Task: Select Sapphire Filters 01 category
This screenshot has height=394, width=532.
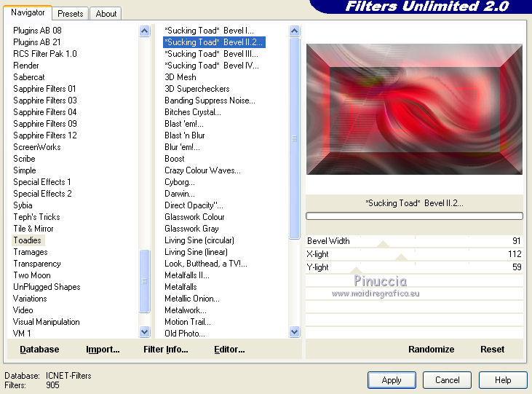Action: [x=44, y=89]
